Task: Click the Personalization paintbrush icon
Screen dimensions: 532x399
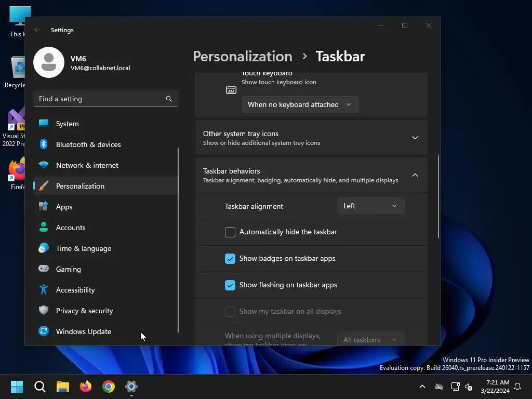Action: point(44,186)
